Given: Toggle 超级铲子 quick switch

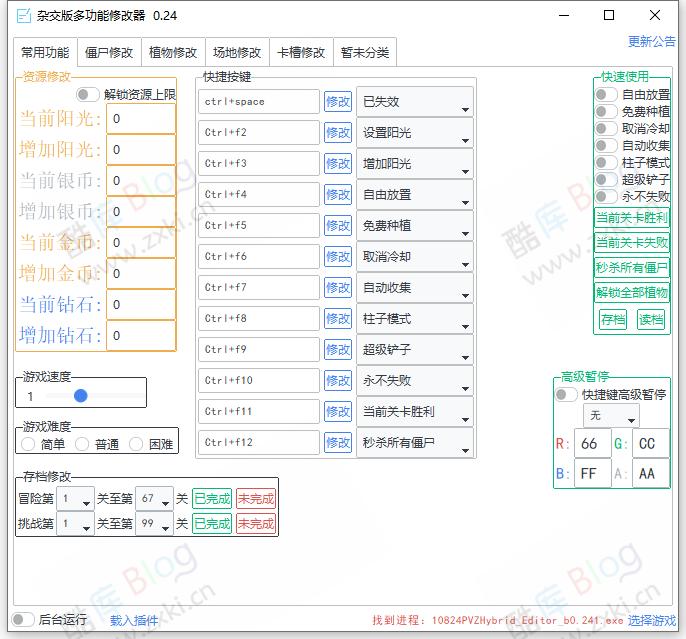Looking at the screenshot, I should coord(606,179).
